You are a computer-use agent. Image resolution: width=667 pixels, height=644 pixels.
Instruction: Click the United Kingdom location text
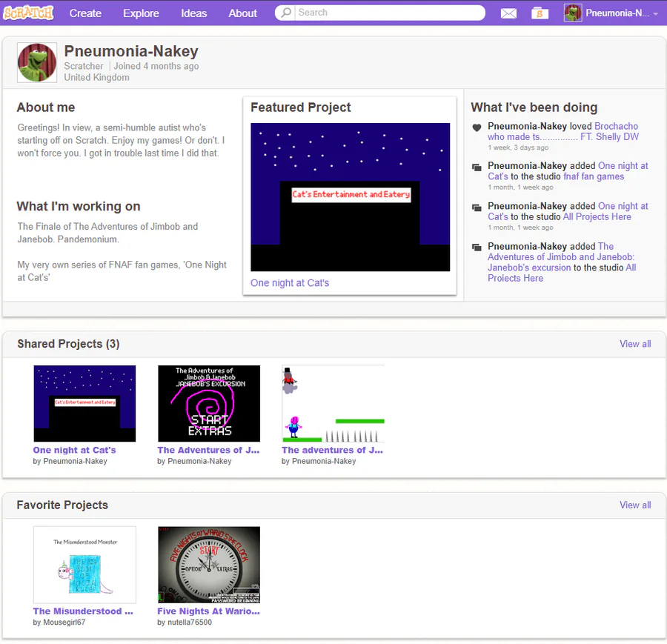point(96,77)
